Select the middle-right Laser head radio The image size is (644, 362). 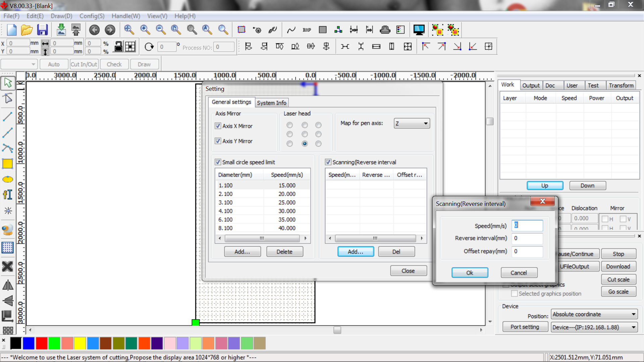click(x=318, y=134)
